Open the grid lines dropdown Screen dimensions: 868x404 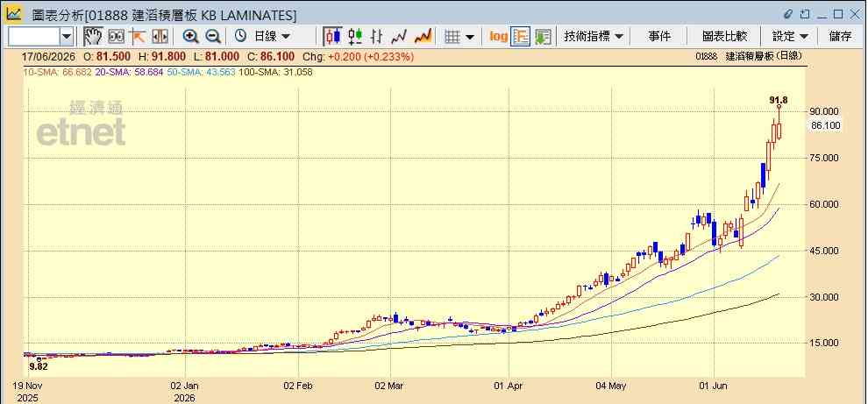coord(460,37)
